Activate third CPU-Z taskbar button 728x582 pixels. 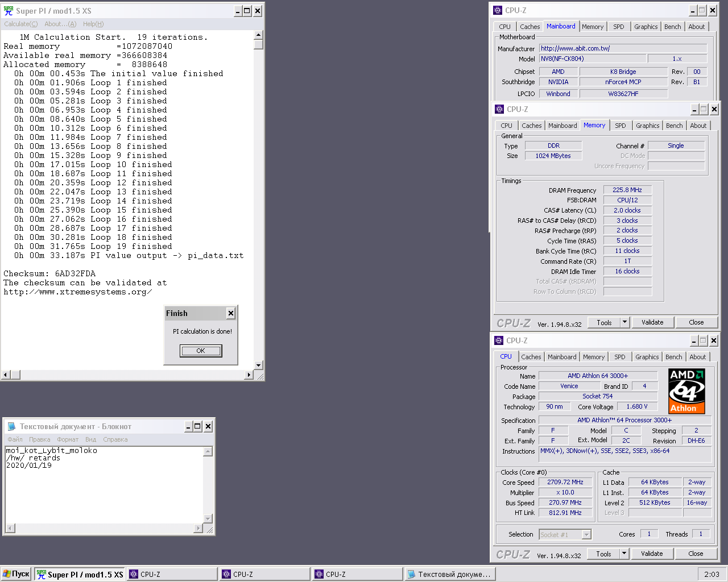(358, 574)
